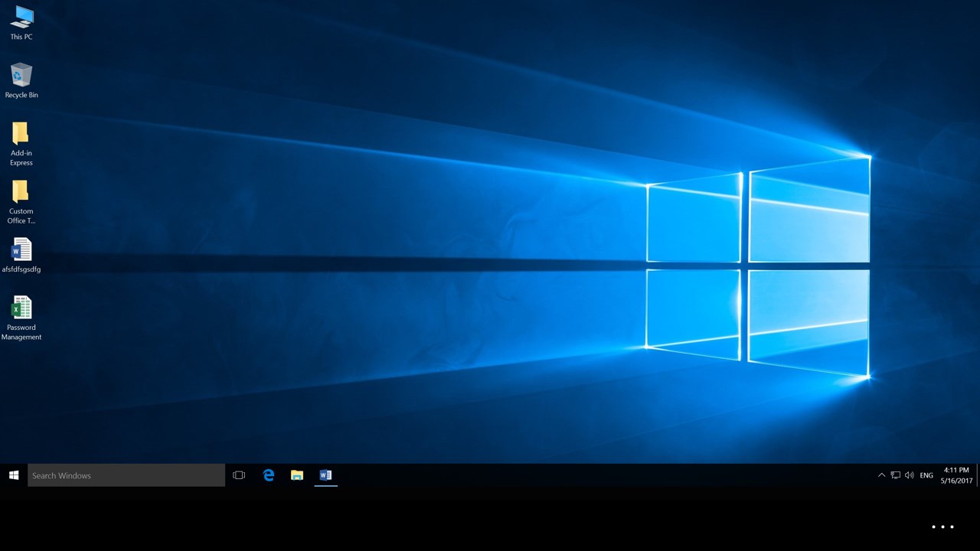Open the Start menu
The height and width of the screenshot is (551, 980).
click(13, 475)
